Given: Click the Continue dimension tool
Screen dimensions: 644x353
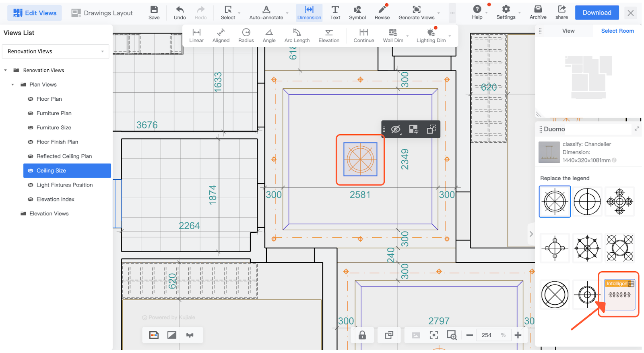Looking at the screenshot, I should tap(364, 35).
